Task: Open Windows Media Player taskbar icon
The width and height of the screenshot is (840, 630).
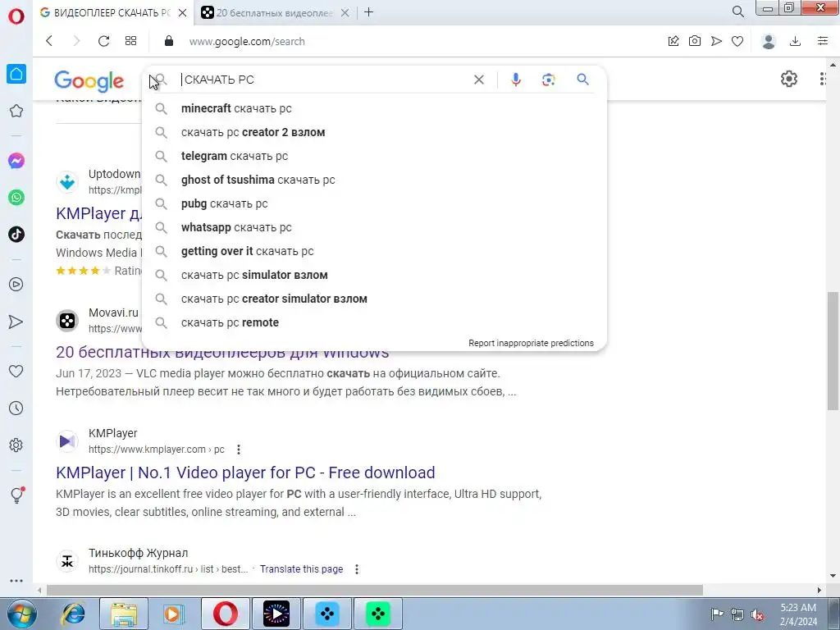Action: coord(173,614)
